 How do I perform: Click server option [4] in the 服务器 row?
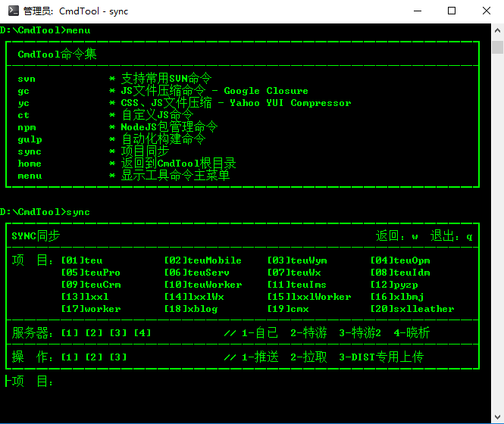pos(142,333)
